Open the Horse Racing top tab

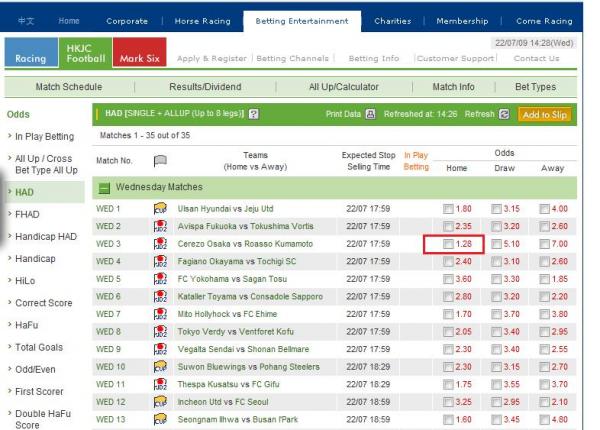[200, 21]
